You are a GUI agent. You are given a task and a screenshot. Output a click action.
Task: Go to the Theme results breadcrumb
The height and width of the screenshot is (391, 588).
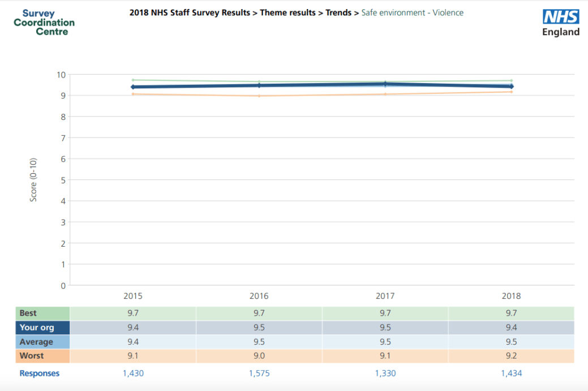289,12
